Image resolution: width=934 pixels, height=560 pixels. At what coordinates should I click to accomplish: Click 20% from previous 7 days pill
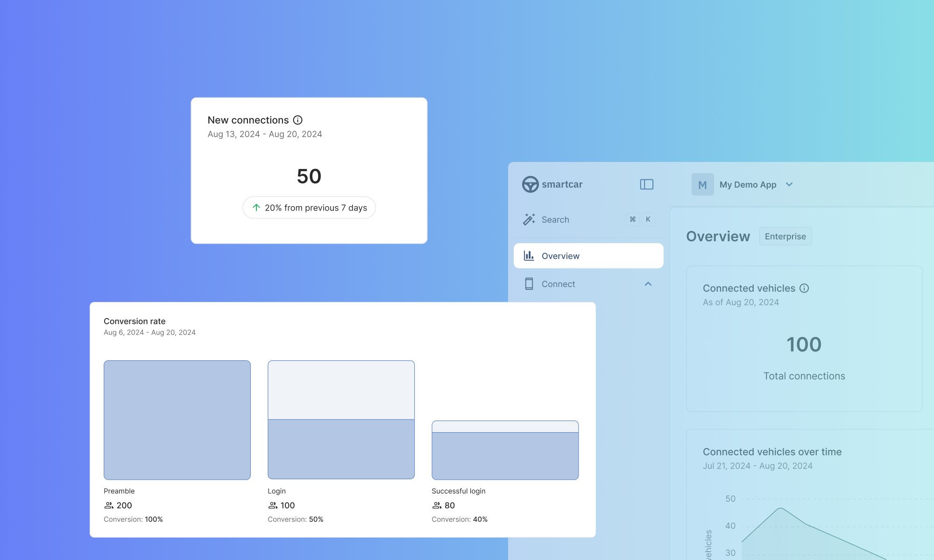tap(309, 208)
